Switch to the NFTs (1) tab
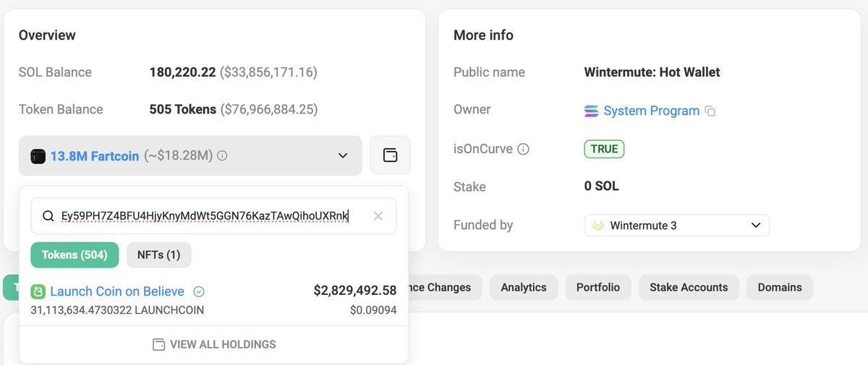The height and width of the screenshot is (365, 868). tap(159, 254)
